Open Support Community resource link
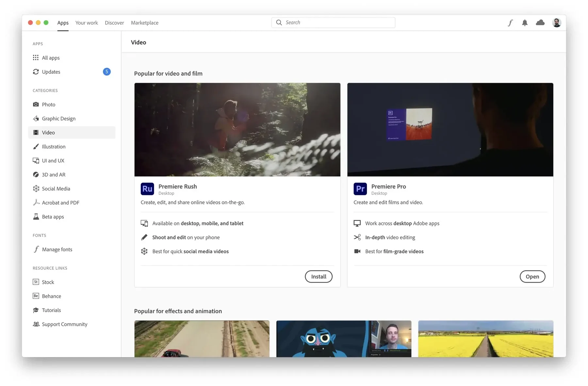Viewport: 588px width, 386px height. click(x=64, y=324)
